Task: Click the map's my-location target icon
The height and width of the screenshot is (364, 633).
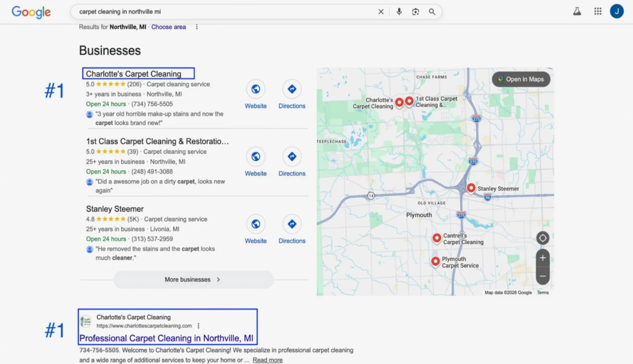Action: pyautogui.click(x=543, y=238)
